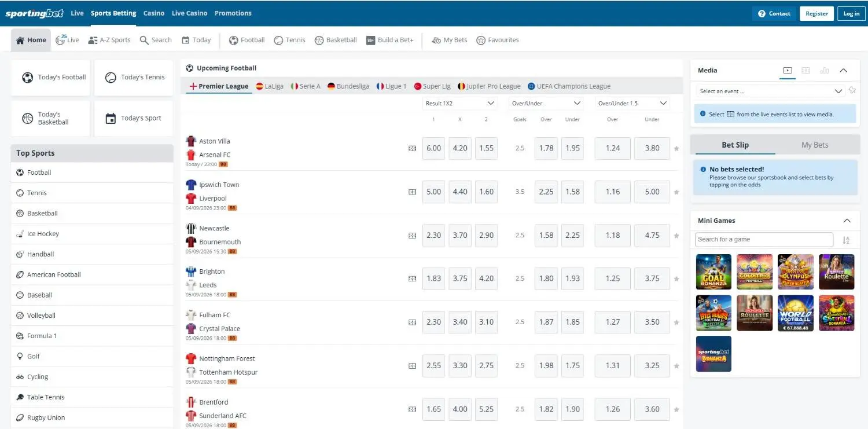
Task: Click the Search for a game field
Action: pos(764,240)
